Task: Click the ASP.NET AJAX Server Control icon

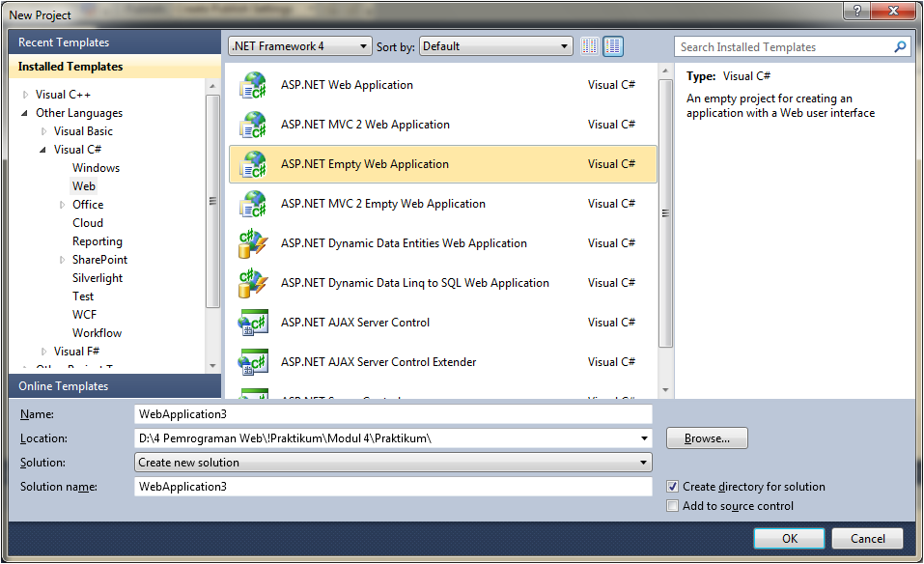Action: click(x=253, y=323)
